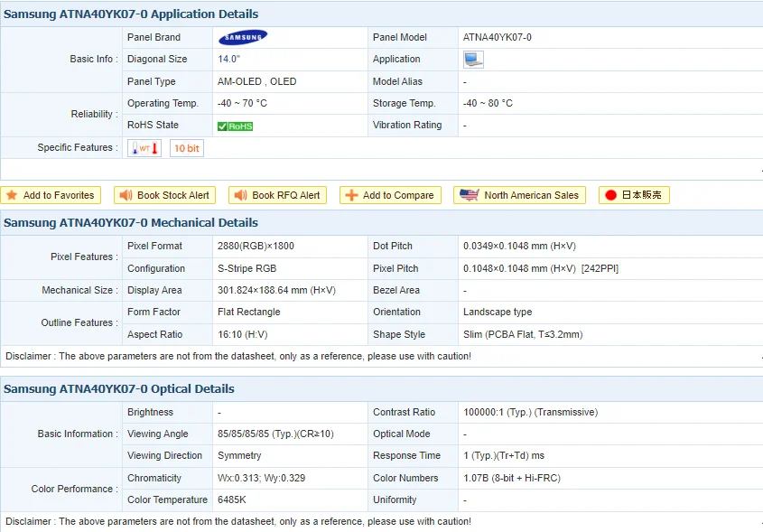Click viewing angle value 85/85/85/85
Viewport: 763px width, 532px height.
click(x=276, y=434)
